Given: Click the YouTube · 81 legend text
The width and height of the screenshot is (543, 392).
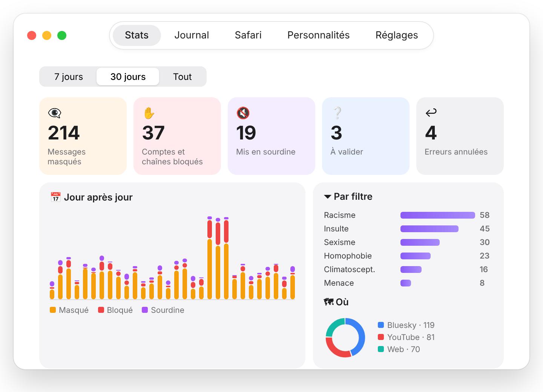Looking at the screenshot, I should pyautogui.click(x=411, y=337).
